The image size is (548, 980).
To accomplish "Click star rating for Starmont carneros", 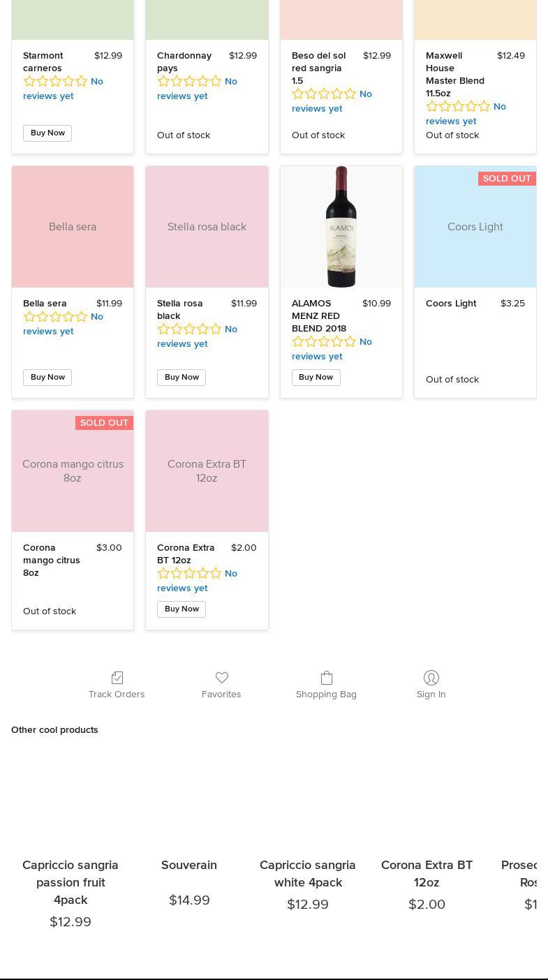I will 55,82.
